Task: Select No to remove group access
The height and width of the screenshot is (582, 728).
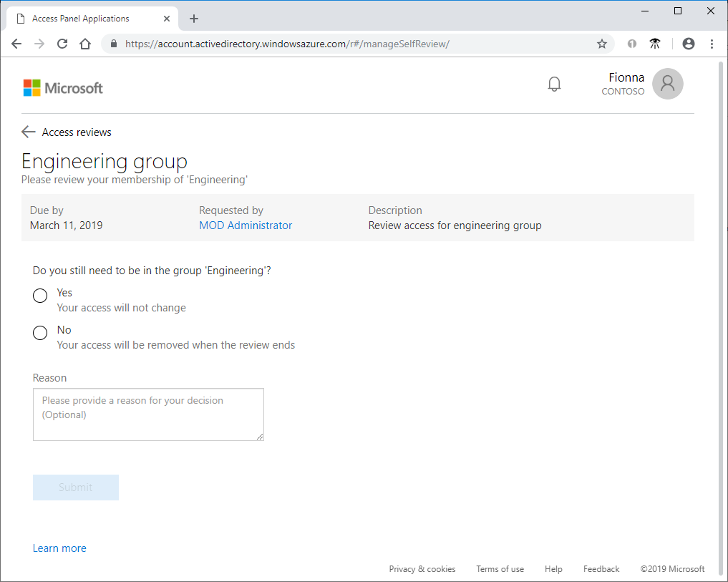Action: pyautogui.click(x=40, y=332)
